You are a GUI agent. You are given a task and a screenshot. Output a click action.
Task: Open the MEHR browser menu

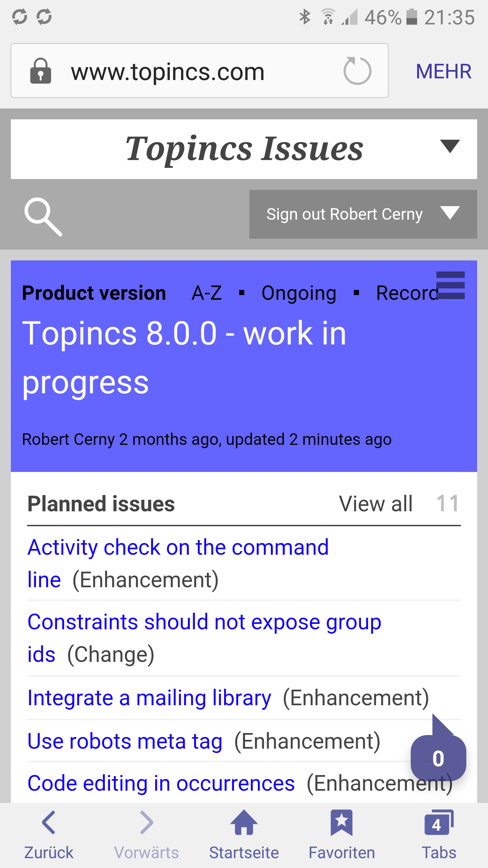(444, 72)
